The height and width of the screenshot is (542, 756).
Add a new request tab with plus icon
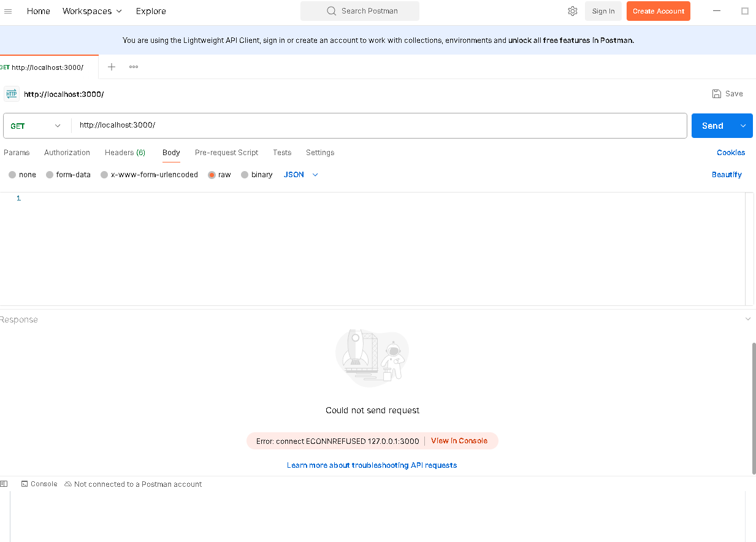pyautogui.click(x=112, y=67)
